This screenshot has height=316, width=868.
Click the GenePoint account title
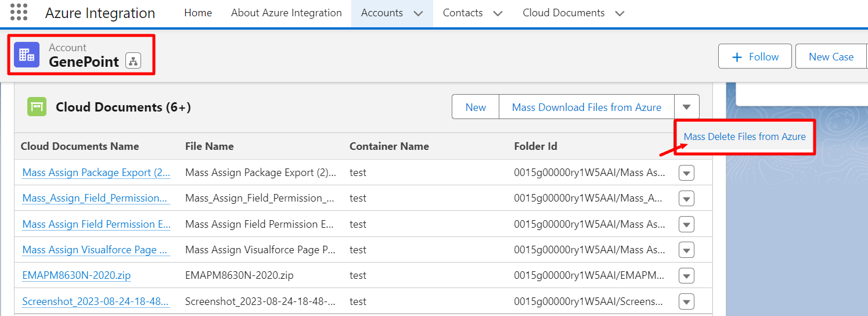click(84, 62)
